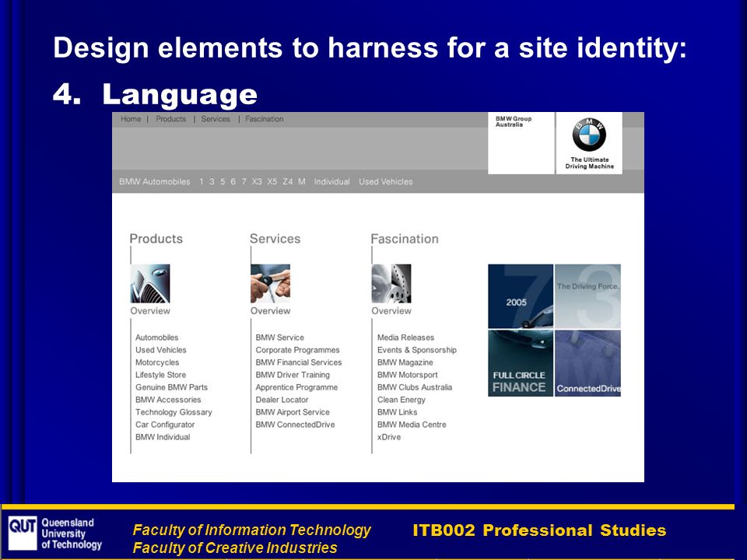Open Used Vehicles in the model bar

click(x=386, y=182)
